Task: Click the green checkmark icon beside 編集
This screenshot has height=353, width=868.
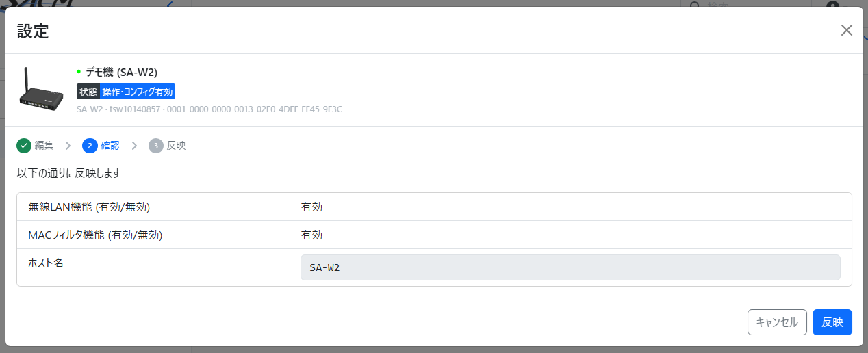Action: [x=24, y=145]
